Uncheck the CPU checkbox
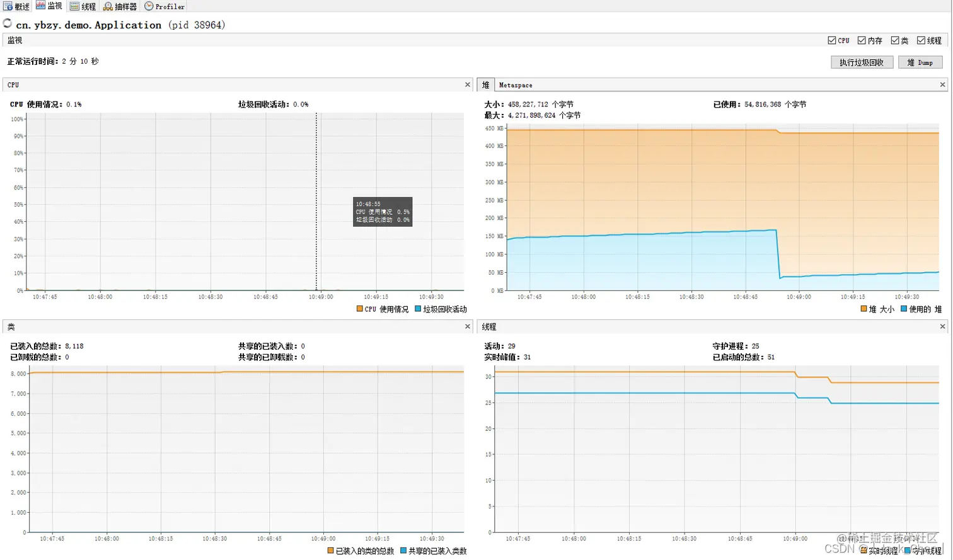The height and width of the screenshot is (560, 953). pyautogui.click(x=832, y=40)
